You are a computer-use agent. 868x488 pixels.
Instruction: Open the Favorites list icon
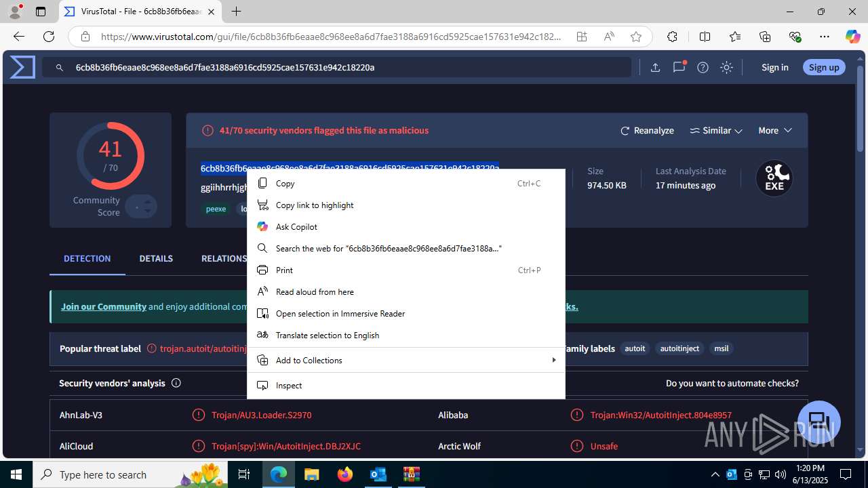pos(735,37)
